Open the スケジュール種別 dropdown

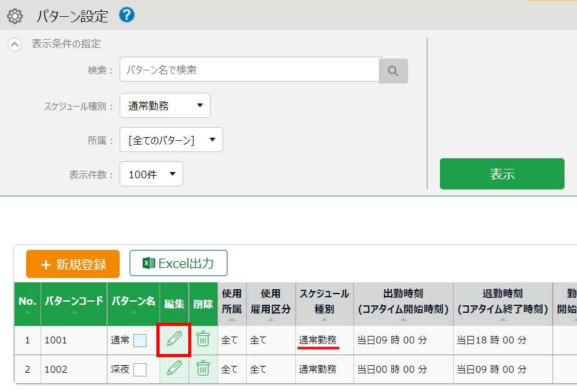click(165, 105)
